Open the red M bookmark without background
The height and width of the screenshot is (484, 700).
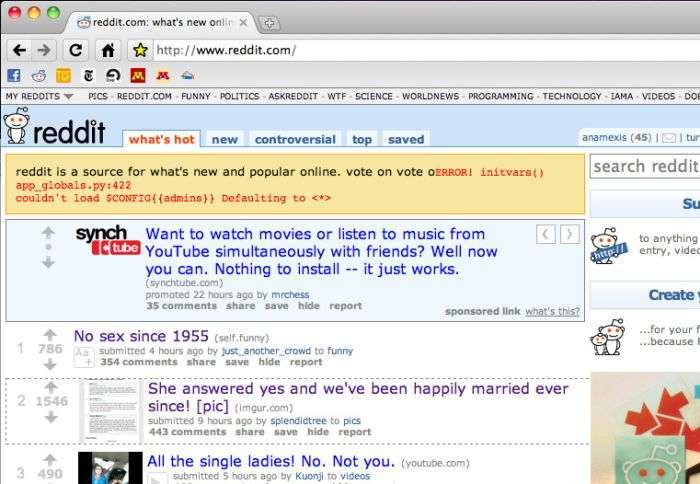pyautogui.click(x=162, y=75)
